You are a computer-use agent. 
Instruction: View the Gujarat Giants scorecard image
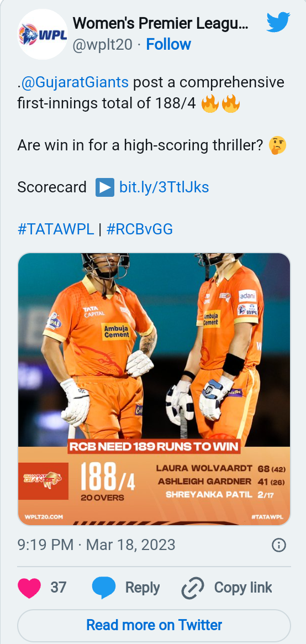tap(154, 389)
